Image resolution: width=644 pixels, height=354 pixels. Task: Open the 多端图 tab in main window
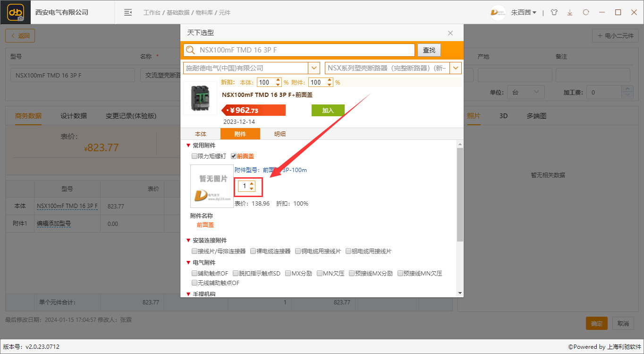tap(536, 116)
